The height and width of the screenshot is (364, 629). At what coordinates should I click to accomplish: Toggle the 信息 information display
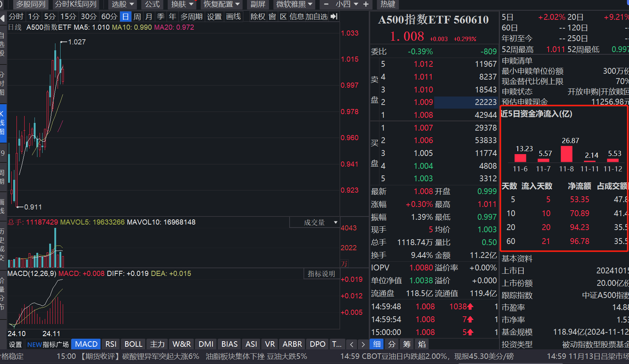[x=297, y=16]
